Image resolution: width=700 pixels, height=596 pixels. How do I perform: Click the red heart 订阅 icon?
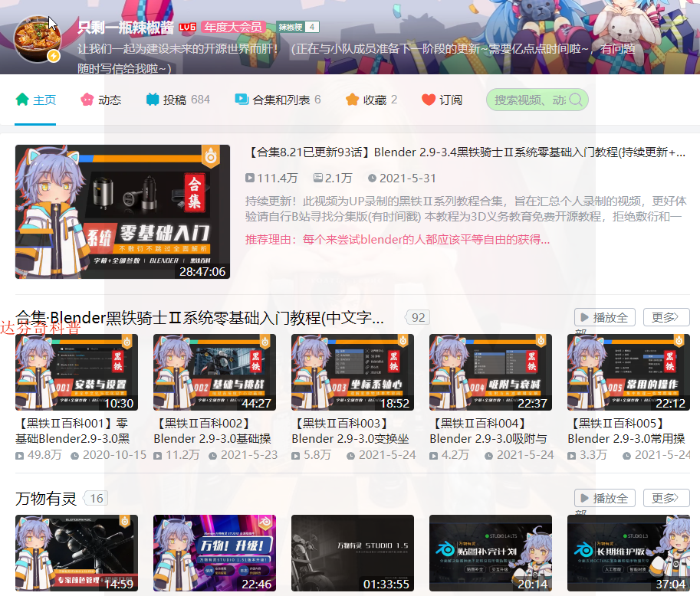(x=429, y=100)
